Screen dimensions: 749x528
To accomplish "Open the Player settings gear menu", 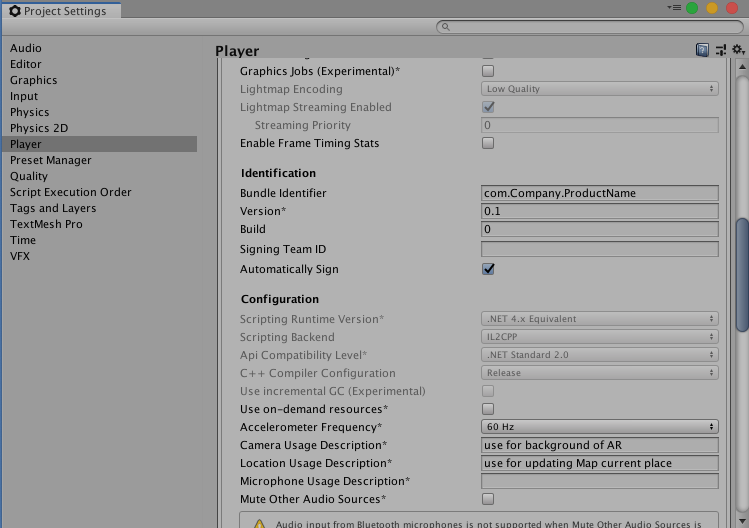I will [x=737, y=50].
